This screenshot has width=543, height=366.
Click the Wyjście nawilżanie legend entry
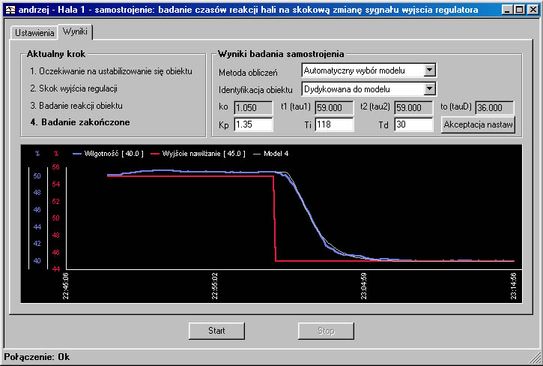coord(198,154)
